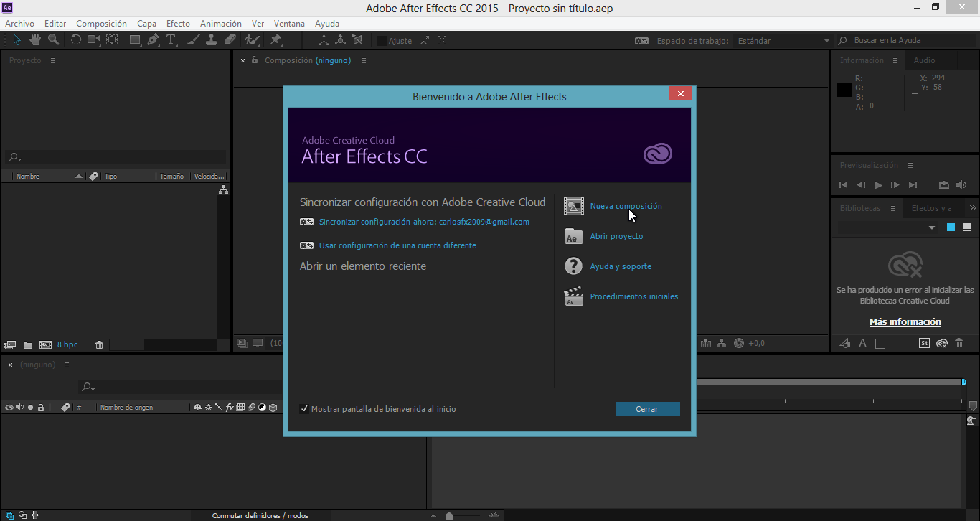Select the Selection arrow tool

(17, 40)
